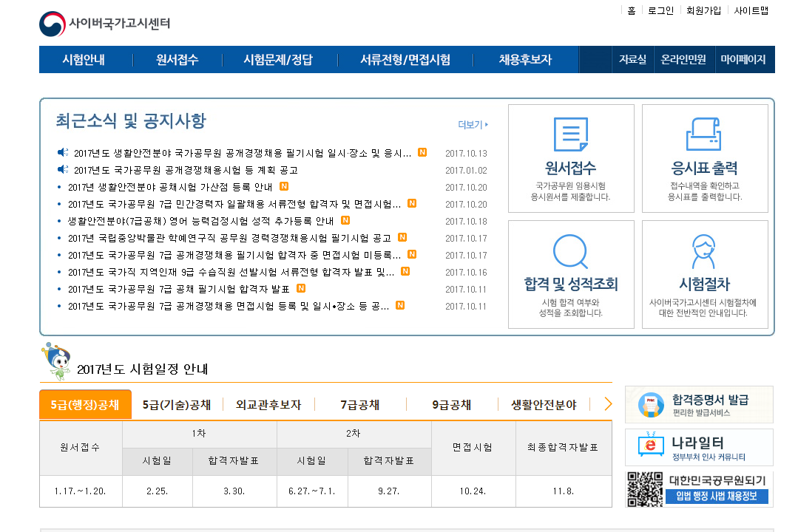Click the 합격 및 성적조회 magnifier icon
This screenshot has width=798, height=532.
click(570, 251)
